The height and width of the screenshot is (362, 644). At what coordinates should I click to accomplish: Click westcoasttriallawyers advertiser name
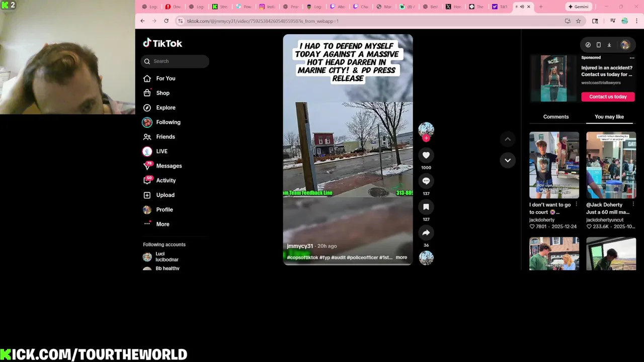[601, 82]
